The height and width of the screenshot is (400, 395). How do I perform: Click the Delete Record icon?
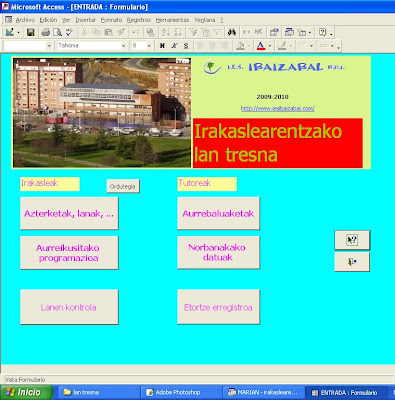[258, 32]
